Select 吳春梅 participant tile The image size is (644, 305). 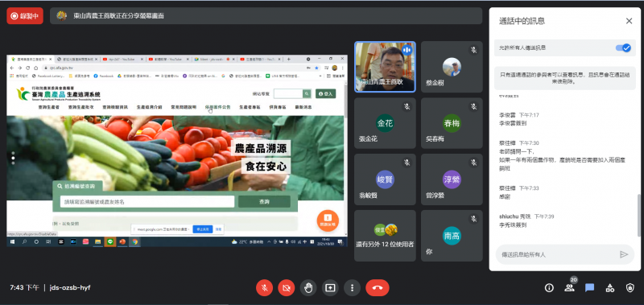452,123
